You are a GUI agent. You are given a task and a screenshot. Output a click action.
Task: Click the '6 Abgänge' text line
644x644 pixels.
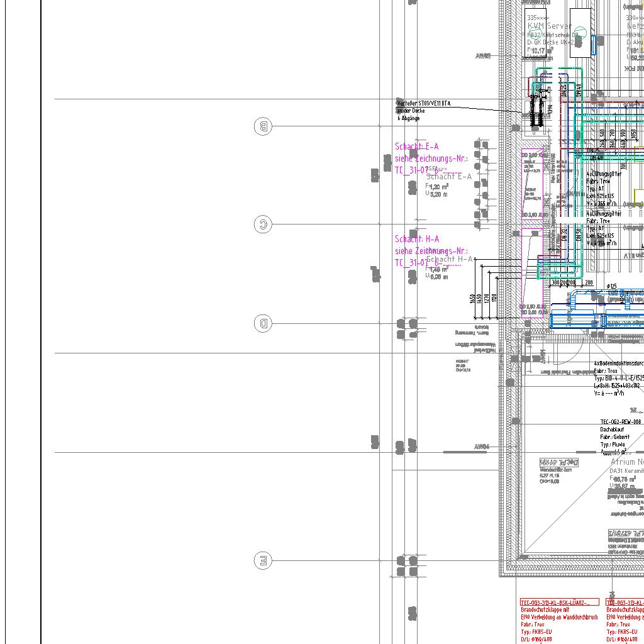(x=408, y=118)
